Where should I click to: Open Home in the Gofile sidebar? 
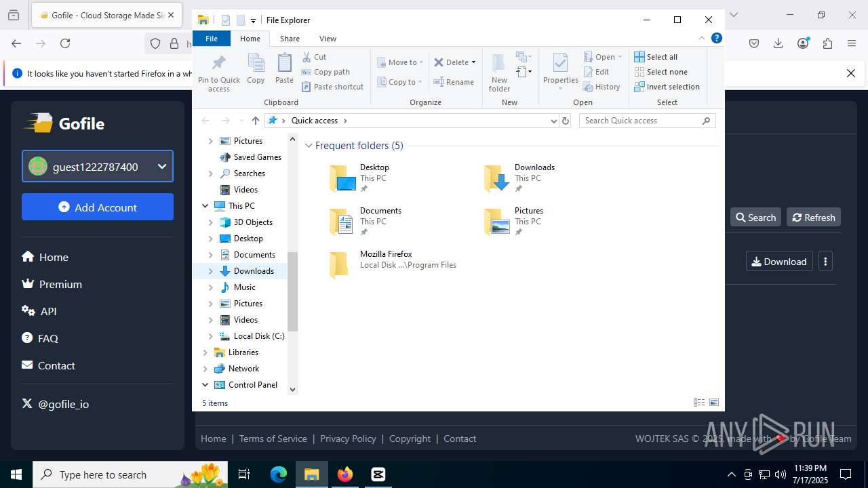tap(45, 257)
